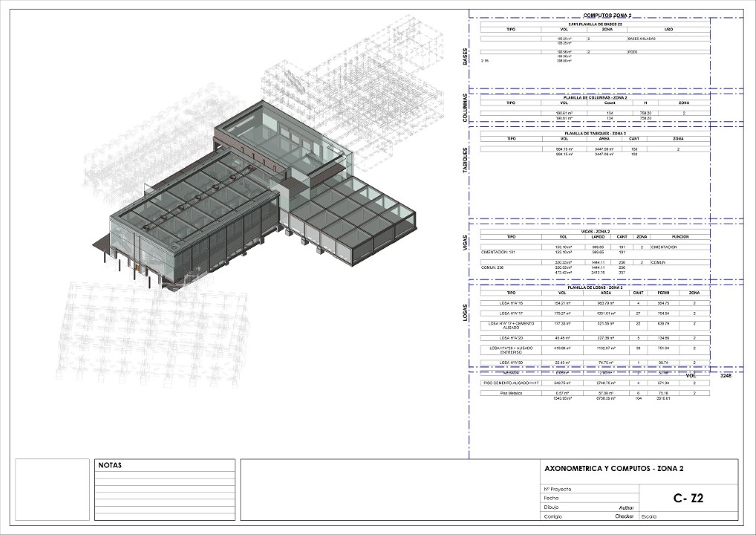
Task: Click the AXONOMETRICA Y COMPUTOS - ZONA 2 title
Action: pos(613,469)
